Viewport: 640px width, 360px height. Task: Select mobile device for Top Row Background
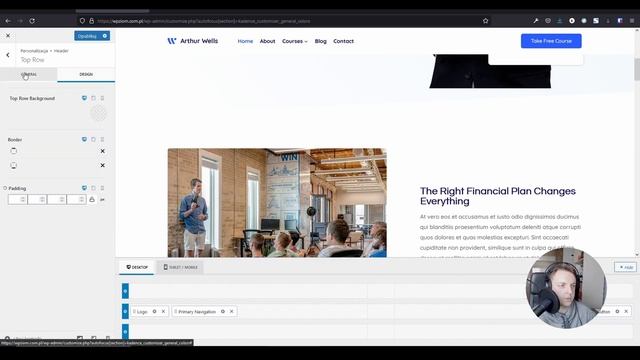[102, 98]
